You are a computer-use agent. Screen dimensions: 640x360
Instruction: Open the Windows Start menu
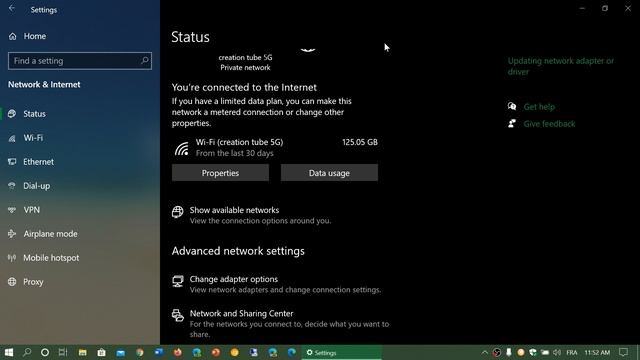[x=9, y=352]
